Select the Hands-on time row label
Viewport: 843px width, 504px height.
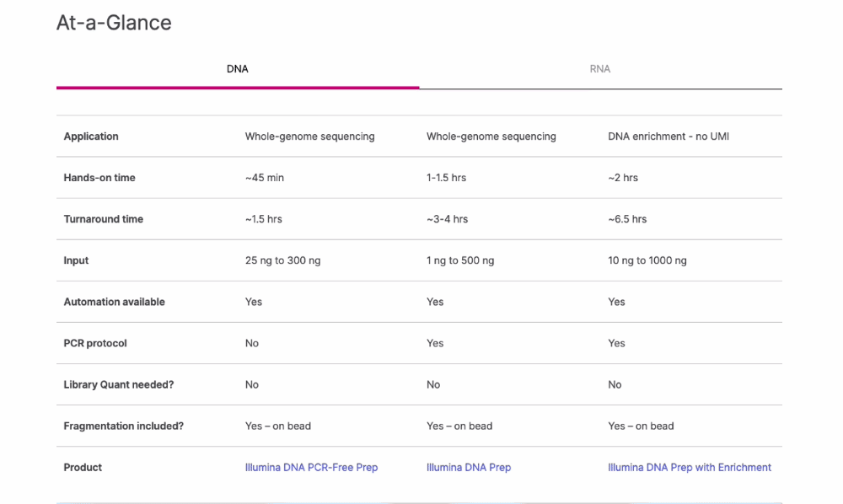(x=99, y=178)
